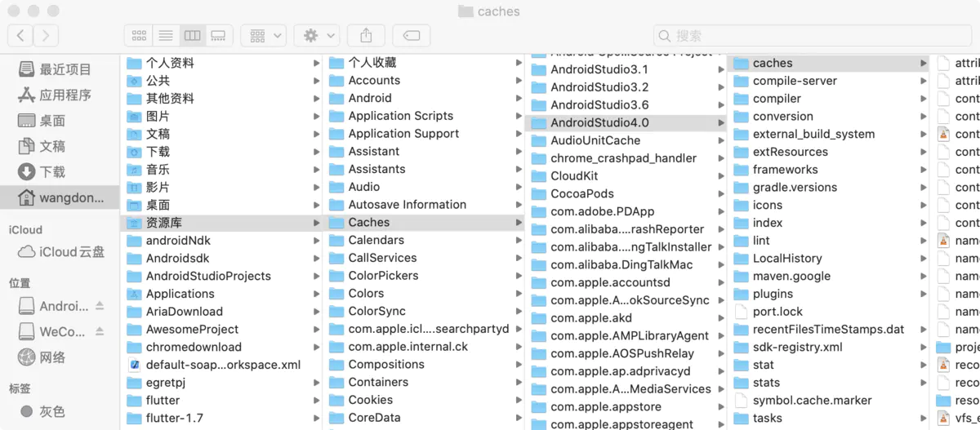Expand the 资源库 row arrow
980x430 pixels.
[x=316, y=223]
